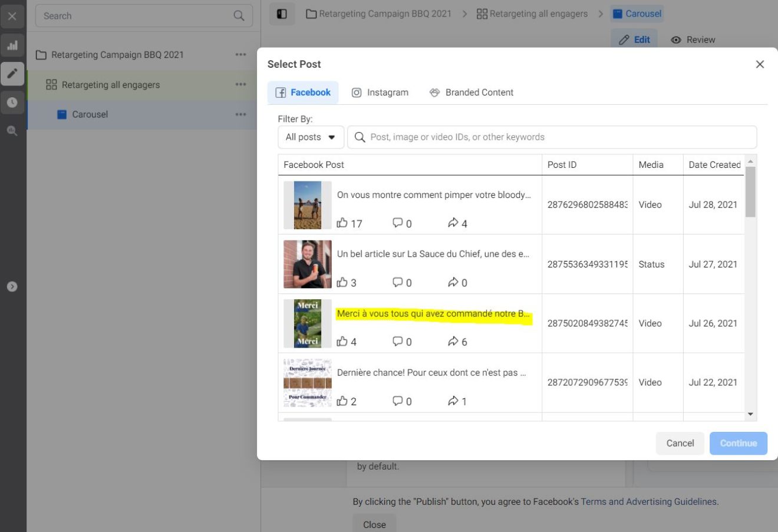Open the clock history icon in the sidebar
This screenshot has width=778, height=532.
[x=12, y=102]
